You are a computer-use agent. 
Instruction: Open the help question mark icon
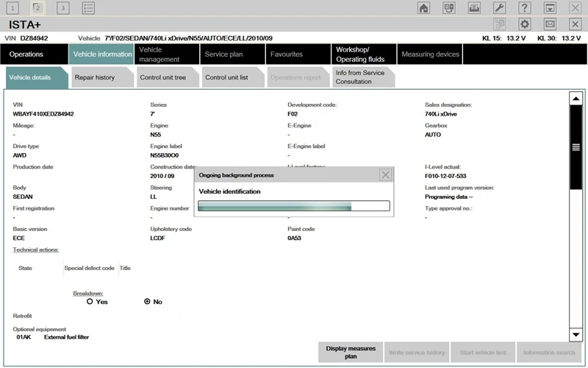[525, 8]
